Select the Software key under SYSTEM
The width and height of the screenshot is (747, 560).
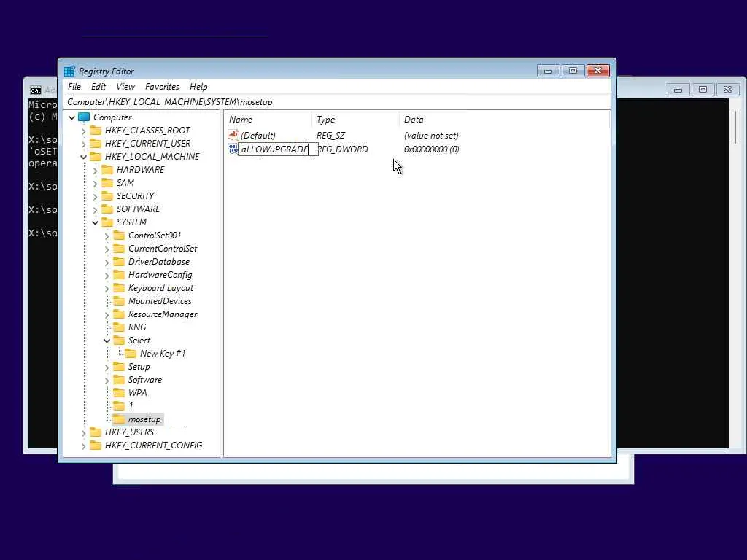click(145, 380)
